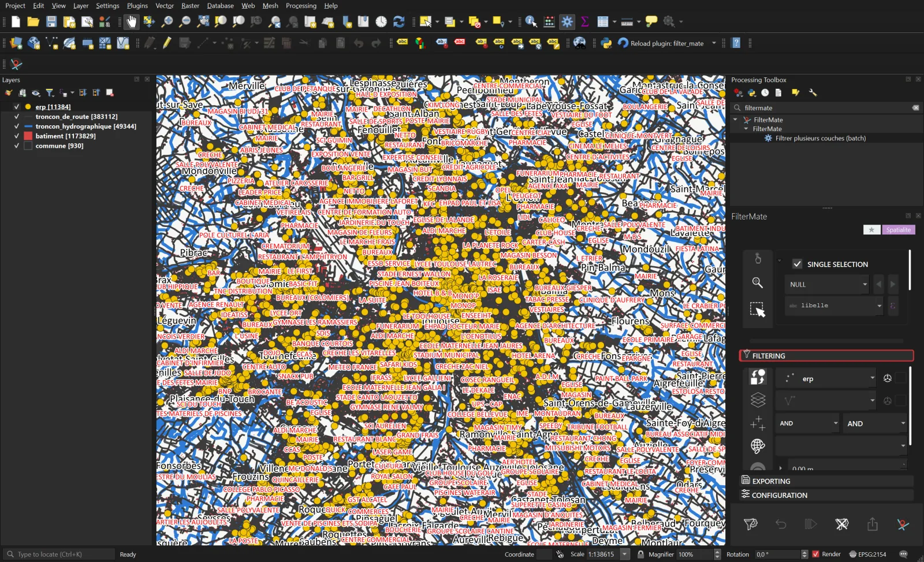Uncheck the SINGLE SELECTION checkbox
924x562 pixels.
(x=798, y=264)
